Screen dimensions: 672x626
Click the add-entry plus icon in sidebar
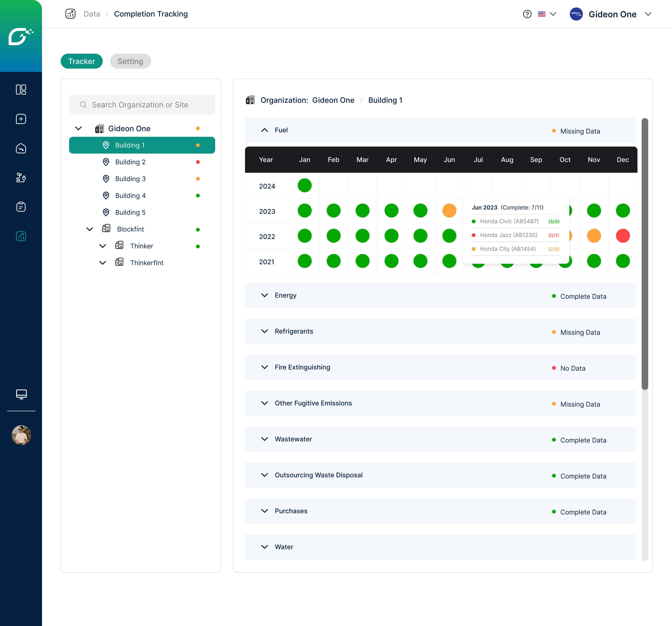[x=21, y=119]
